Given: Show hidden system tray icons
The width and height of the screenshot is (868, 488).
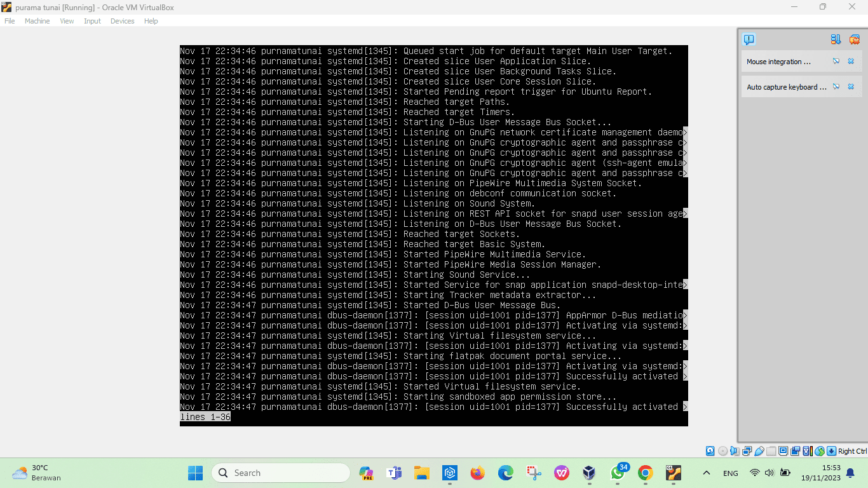Looking at the screenshot, I should (706, 473).
